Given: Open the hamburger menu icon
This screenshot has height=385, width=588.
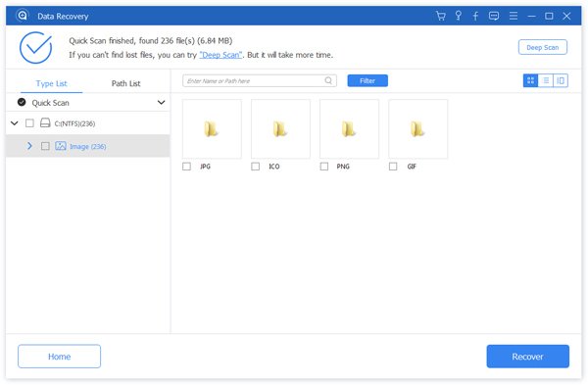Looking at the screenshot, I should tap(514, 16).
